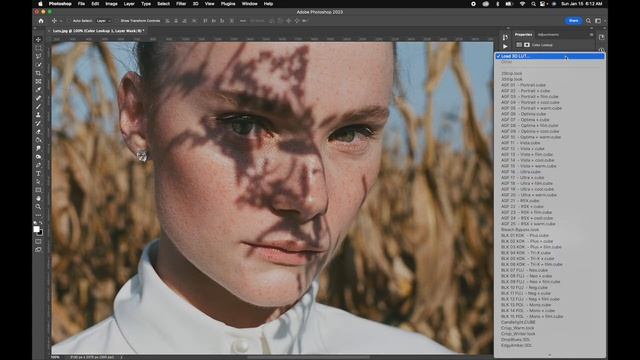
Task: Select the Clone Stamp tool
Action: coord(38,115)
